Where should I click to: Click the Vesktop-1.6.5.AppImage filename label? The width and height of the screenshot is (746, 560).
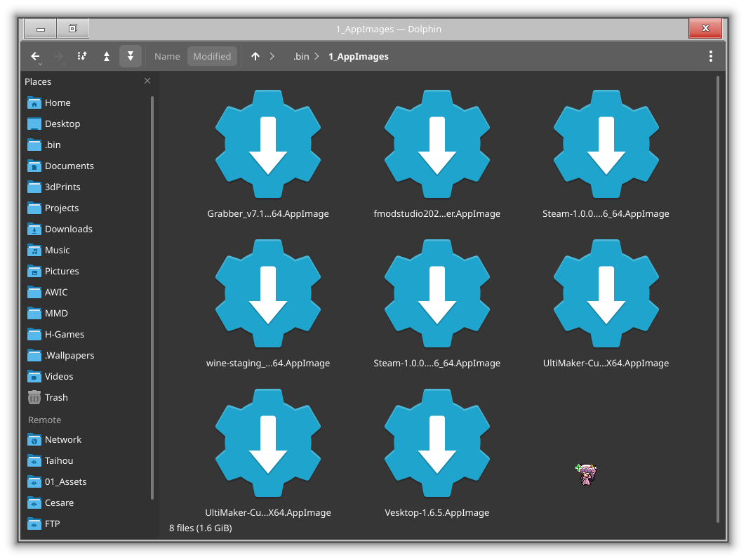(x=437, y=512)
